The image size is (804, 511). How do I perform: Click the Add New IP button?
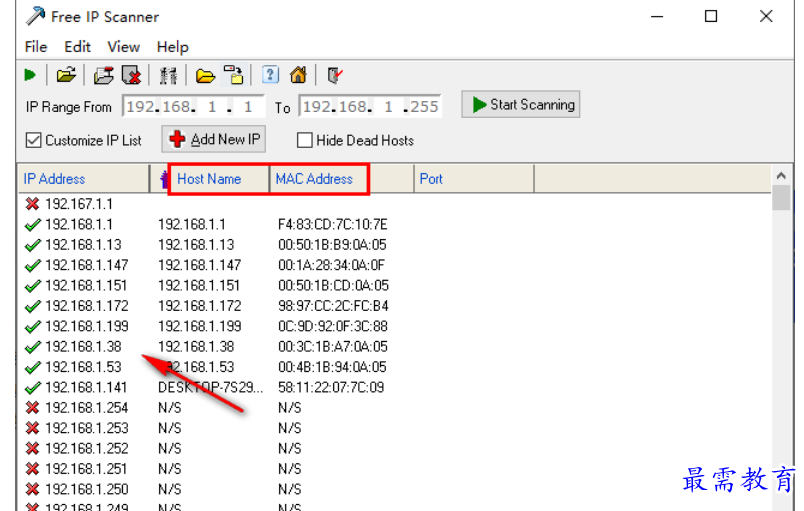click(214, 139)
